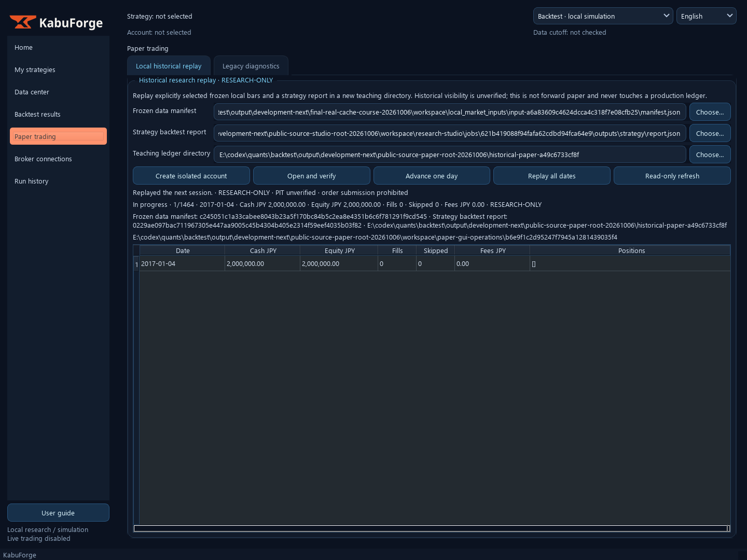Open the English language dropdown
This screenshot has height=560, width=747.
(706, 16)
